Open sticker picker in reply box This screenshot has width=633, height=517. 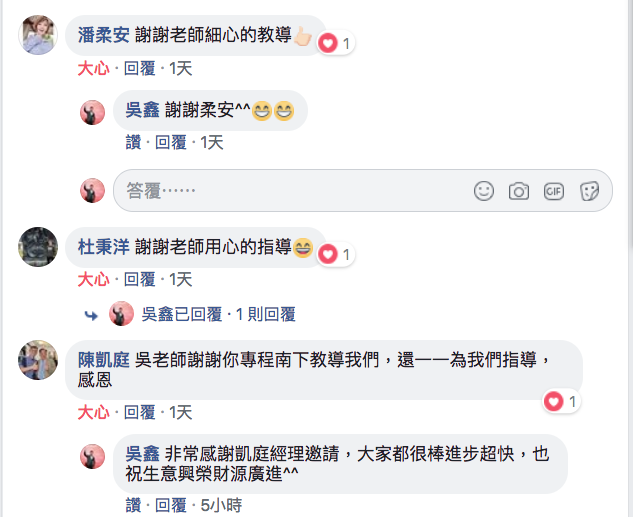[589, 191]
